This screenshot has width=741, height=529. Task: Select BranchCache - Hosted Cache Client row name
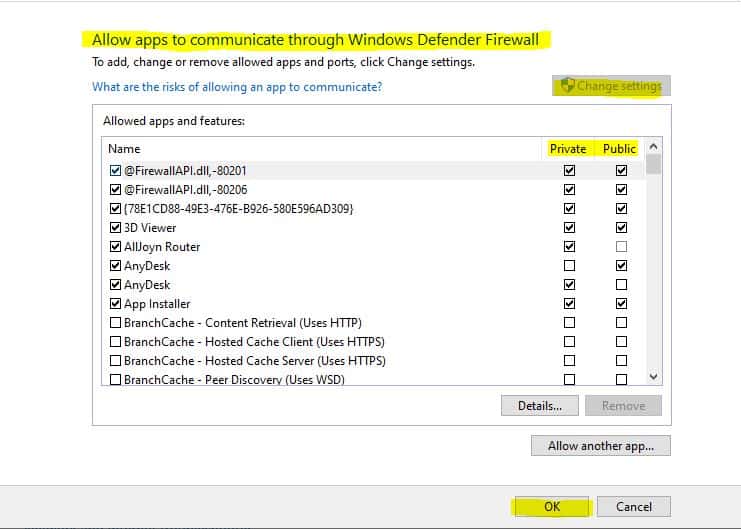[254, 342]
